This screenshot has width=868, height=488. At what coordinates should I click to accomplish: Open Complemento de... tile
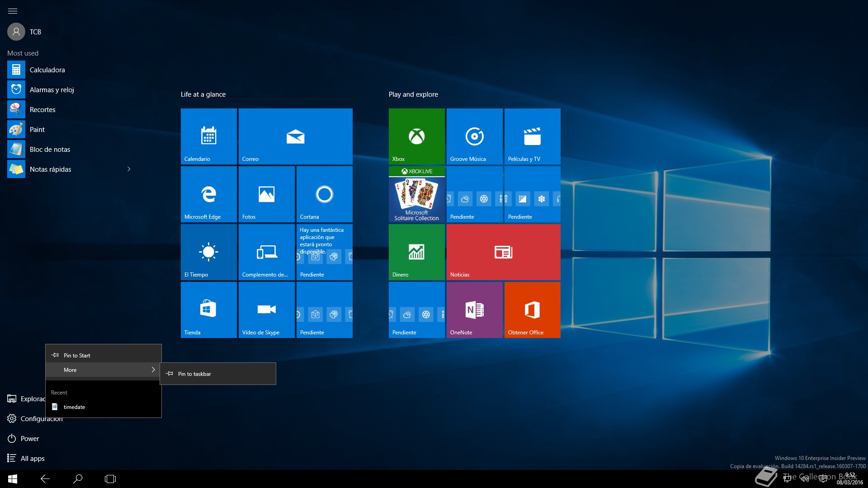click(267, 252)
